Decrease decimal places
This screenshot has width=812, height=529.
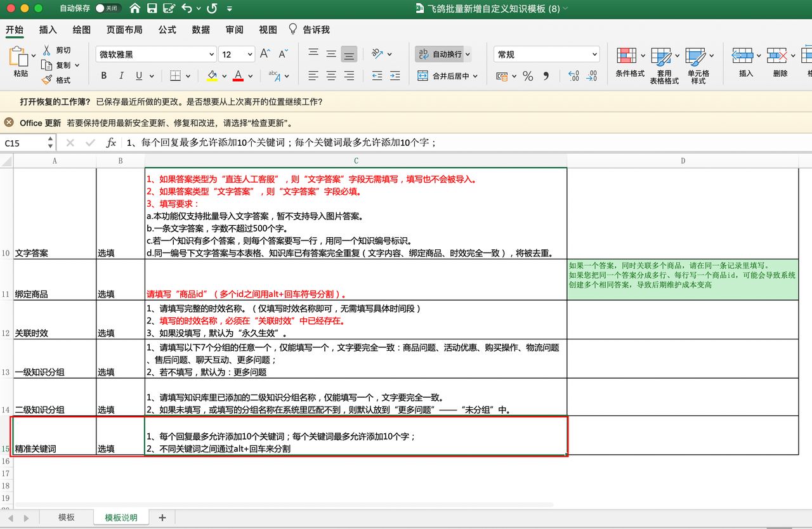(x=591, y=76)
